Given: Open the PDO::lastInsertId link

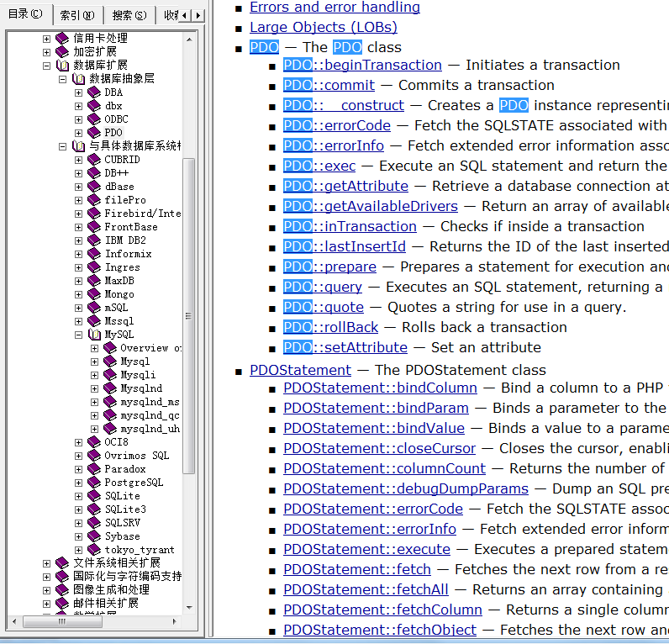Looking at the screenshot, I should [x=345, y=246].
